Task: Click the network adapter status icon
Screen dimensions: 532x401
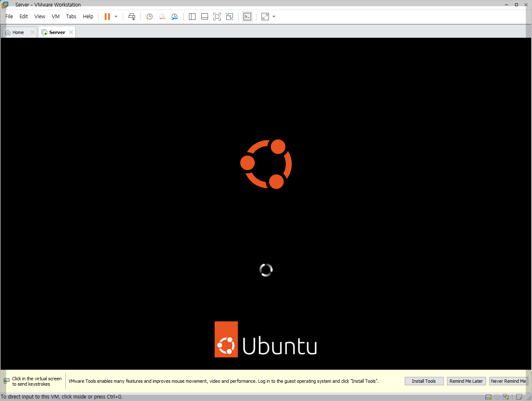Action: (506, 397)
